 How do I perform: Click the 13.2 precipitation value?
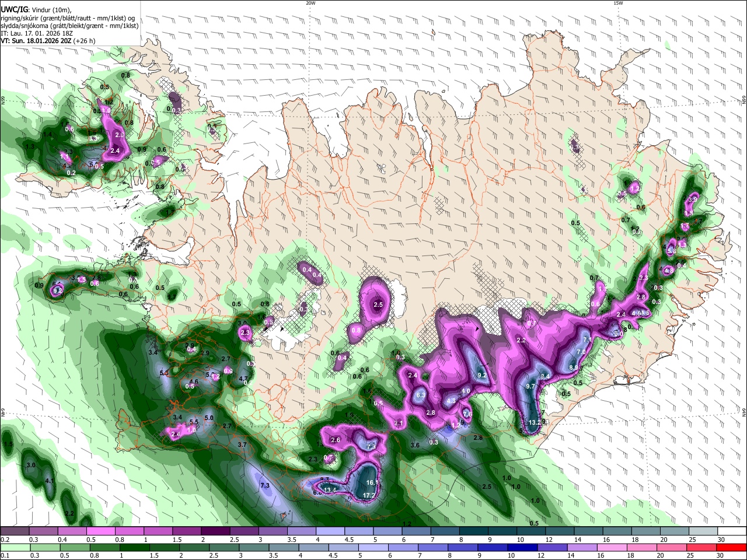point(535,422)
